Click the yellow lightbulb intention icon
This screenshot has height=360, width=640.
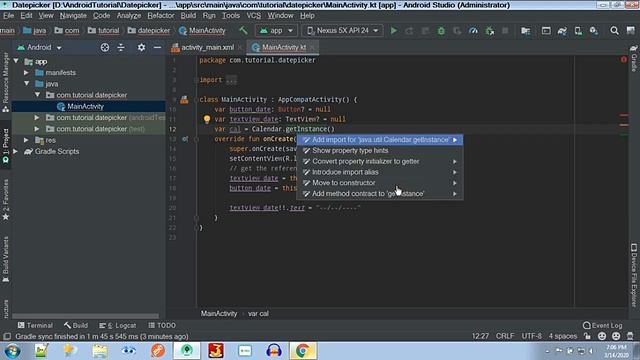pos(207,119)
